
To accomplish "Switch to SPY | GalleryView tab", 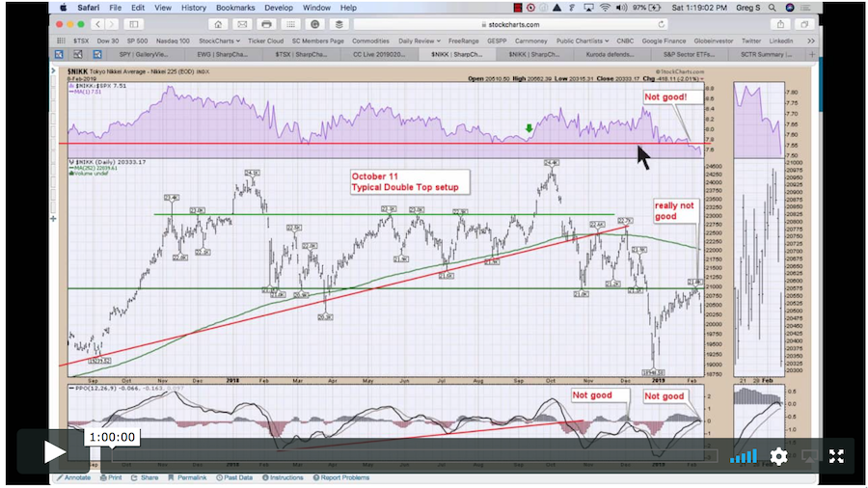I will point(144,54).
